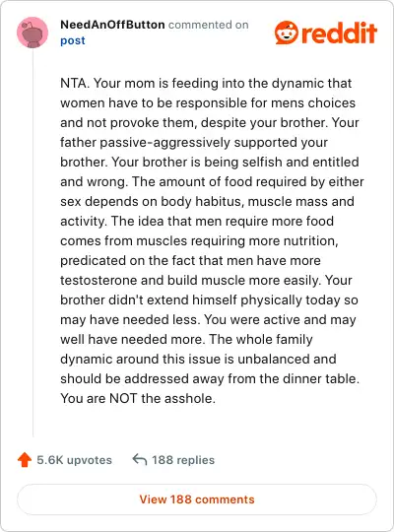Click the line "father passive-aggressively supported your"
Image resolution: width=394 pixels, height=532 pixels.
[194, 143]
